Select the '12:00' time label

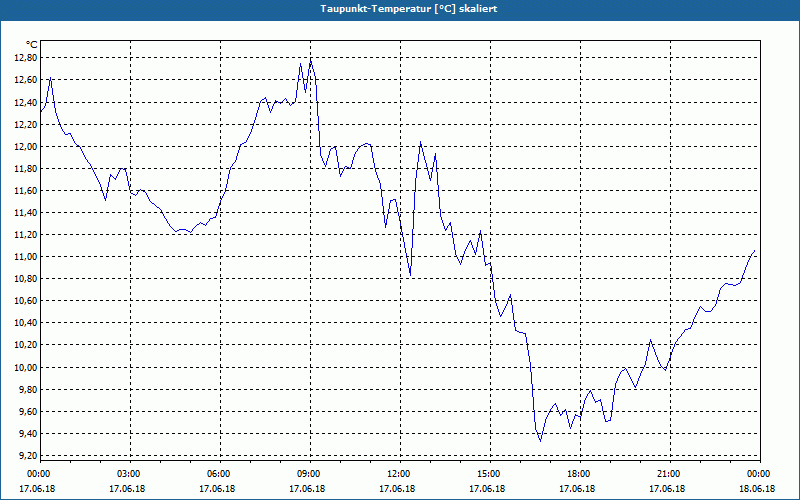401,474
